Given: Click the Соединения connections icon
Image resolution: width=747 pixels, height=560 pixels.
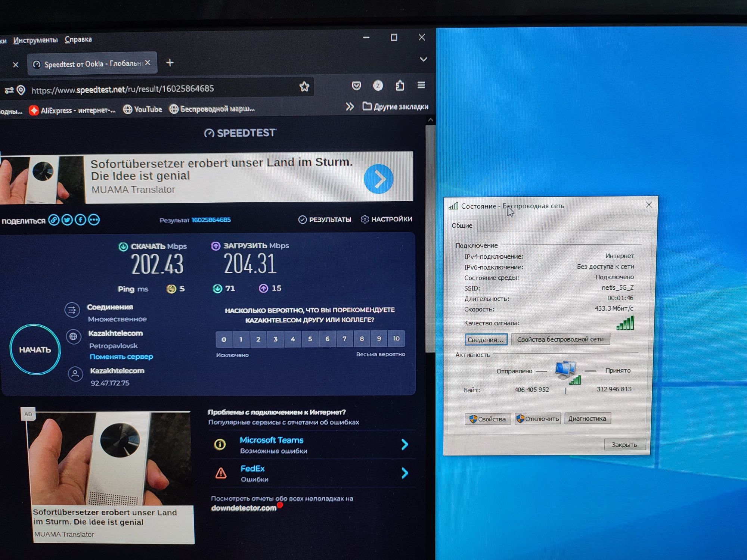Looking at the screenshot, I should pyautogui.click(x=72, y=310).
